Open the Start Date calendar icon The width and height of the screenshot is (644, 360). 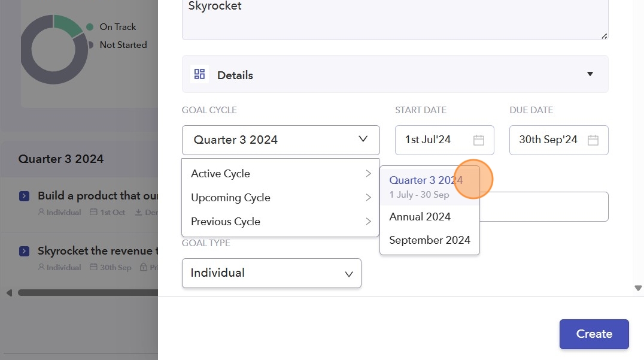click(x=478, y=140)
